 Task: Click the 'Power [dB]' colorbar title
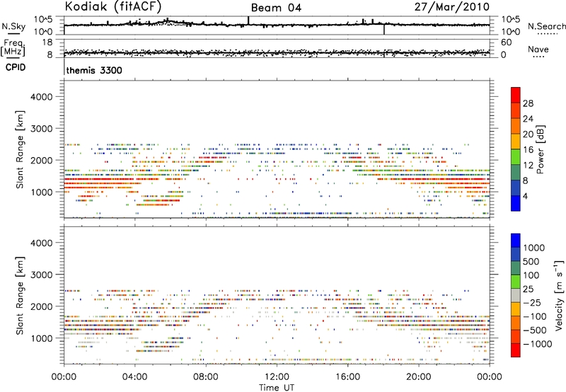540,149
